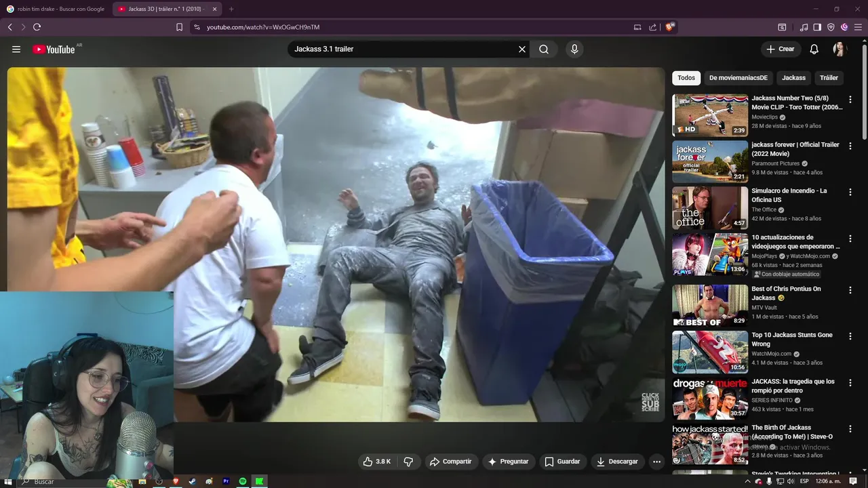
Task: Click the Crear button
Action: click(781, 49)
